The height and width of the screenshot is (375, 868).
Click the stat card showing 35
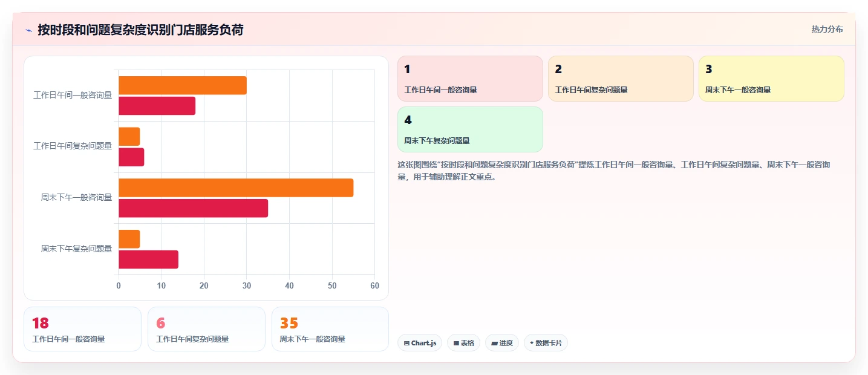[330, 329]
